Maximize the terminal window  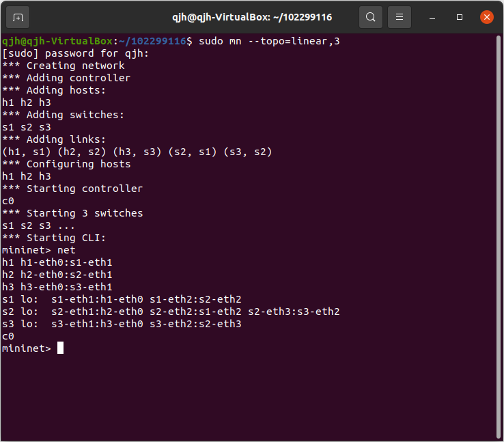coord(460,17)
